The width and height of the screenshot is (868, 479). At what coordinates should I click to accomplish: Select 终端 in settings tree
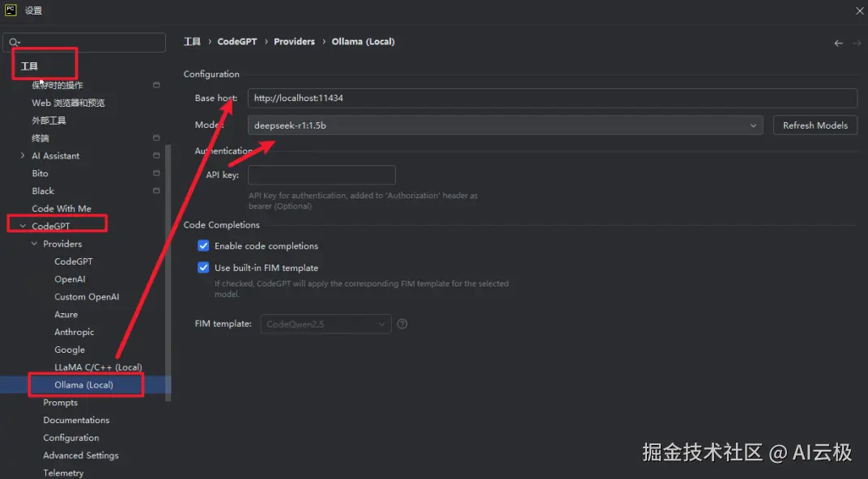click(x=40, y=138)
